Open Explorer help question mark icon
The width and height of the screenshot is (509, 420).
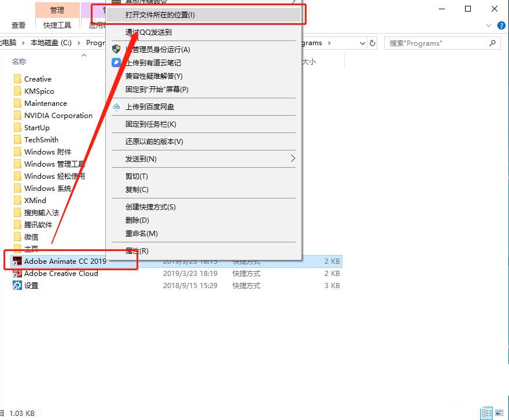click(501, 25)
